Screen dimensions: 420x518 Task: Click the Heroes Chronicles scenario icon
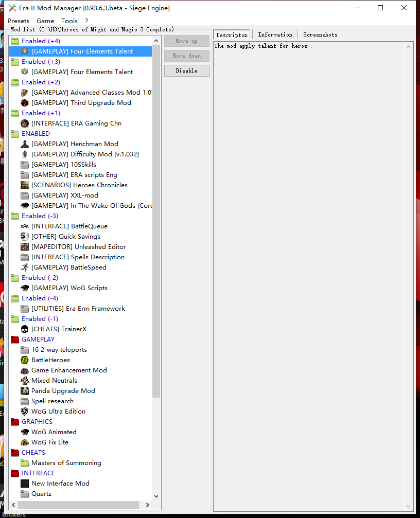25,185
